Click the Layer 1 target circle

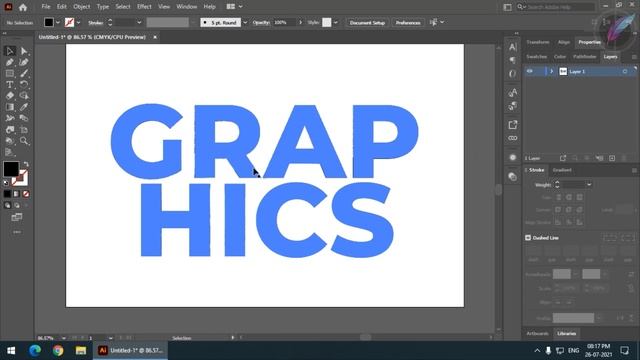(624, 72)
